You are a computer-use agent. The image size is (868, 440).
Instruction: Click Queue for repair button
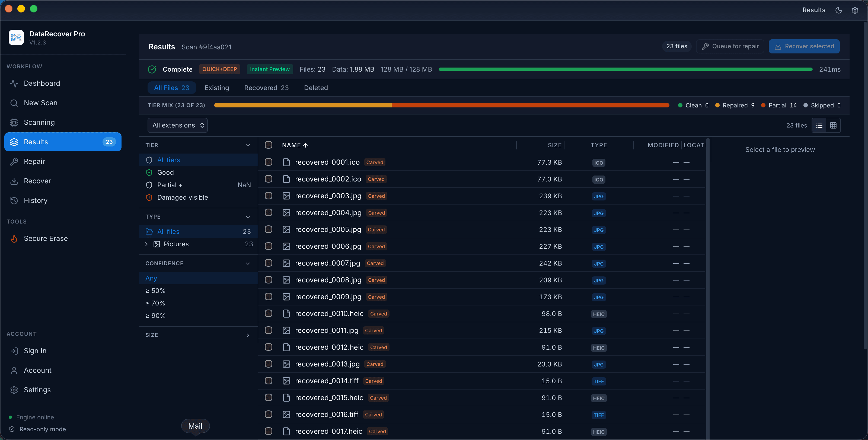(x=730, y=46)
